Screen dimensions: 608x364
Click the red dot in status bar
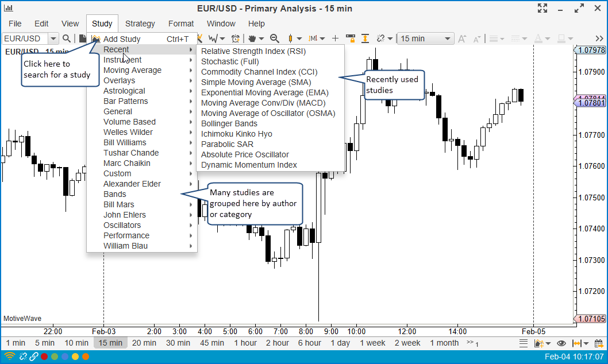44,357
